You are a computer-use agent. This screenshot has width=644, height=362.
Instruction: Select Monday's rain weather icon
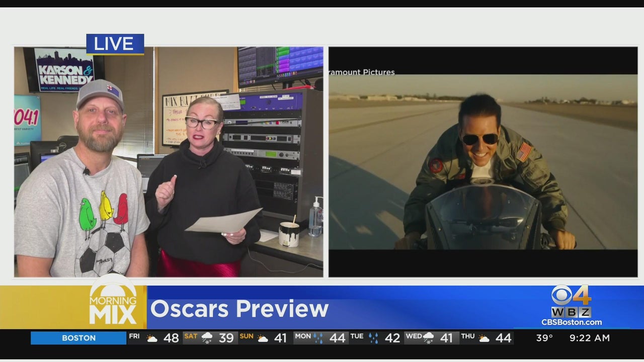click(318, 338)
